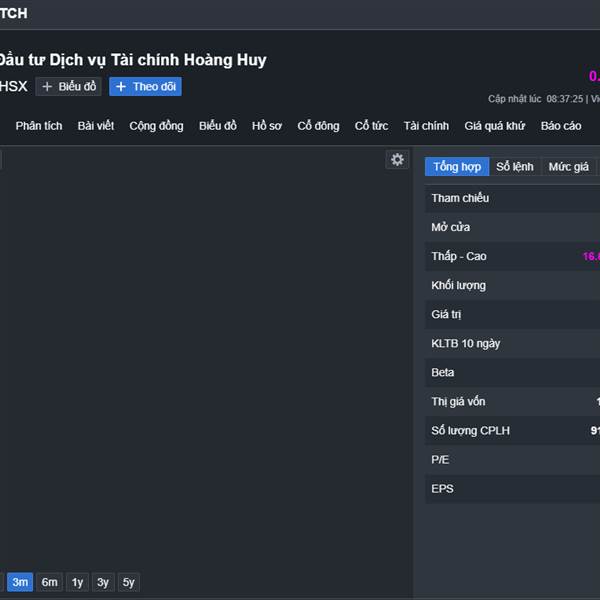Screen dimensions: 600x600
Task: Click the Biểu đồ add button
Action: pos(68,86)
